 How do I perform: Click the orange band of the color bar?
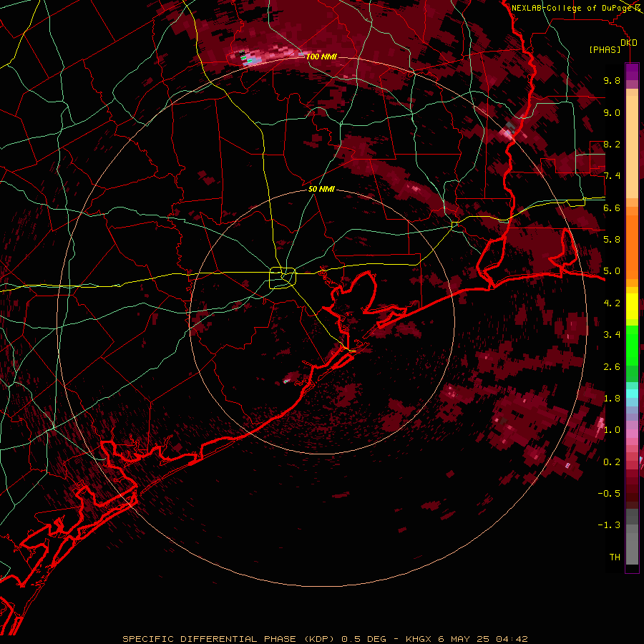632,243
